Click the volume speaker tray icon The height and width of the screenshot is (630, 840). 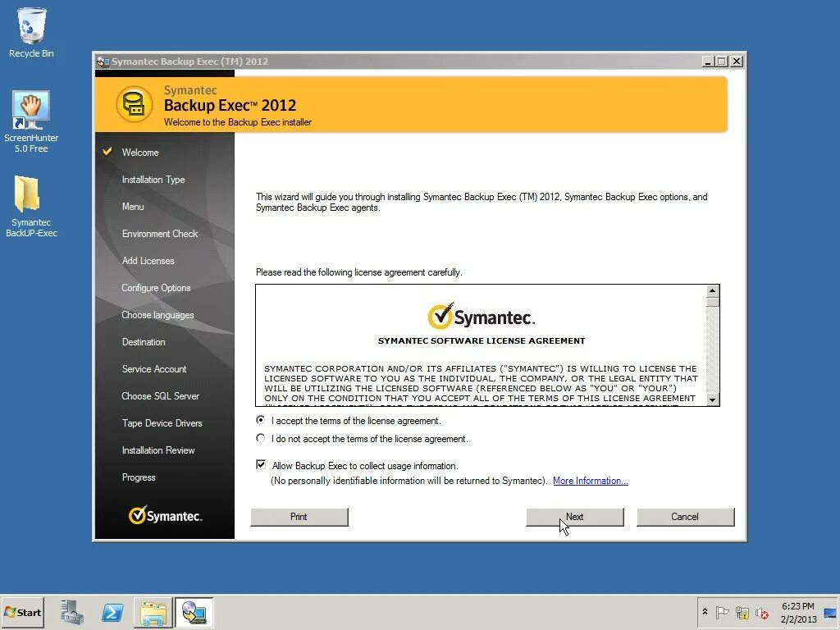pos(762,612)
